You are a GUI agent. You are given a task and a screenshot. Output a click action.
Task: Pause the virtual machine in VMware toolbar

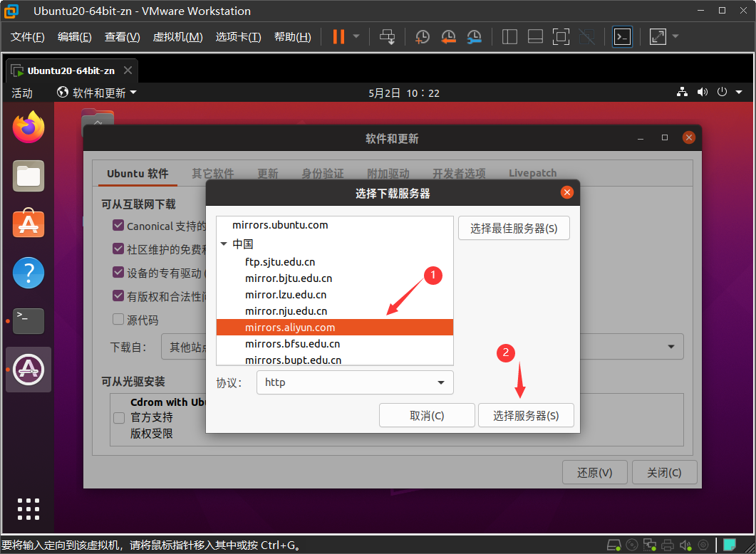[338, 36]
